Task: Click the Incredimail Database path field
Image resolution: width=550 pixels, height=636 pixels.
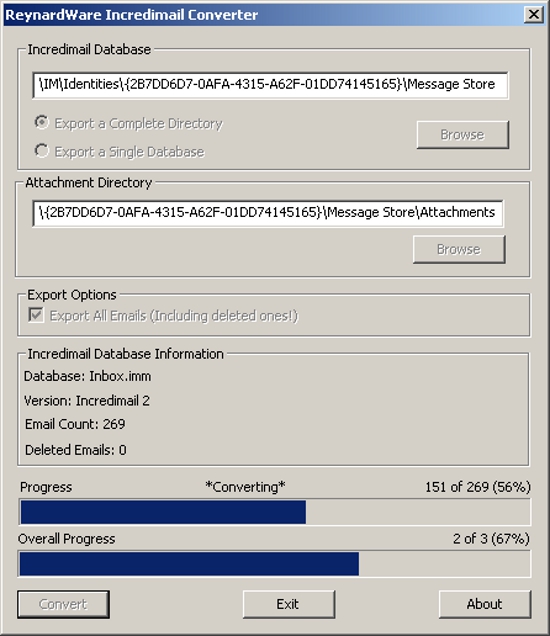Action: (x=270, y=85)
